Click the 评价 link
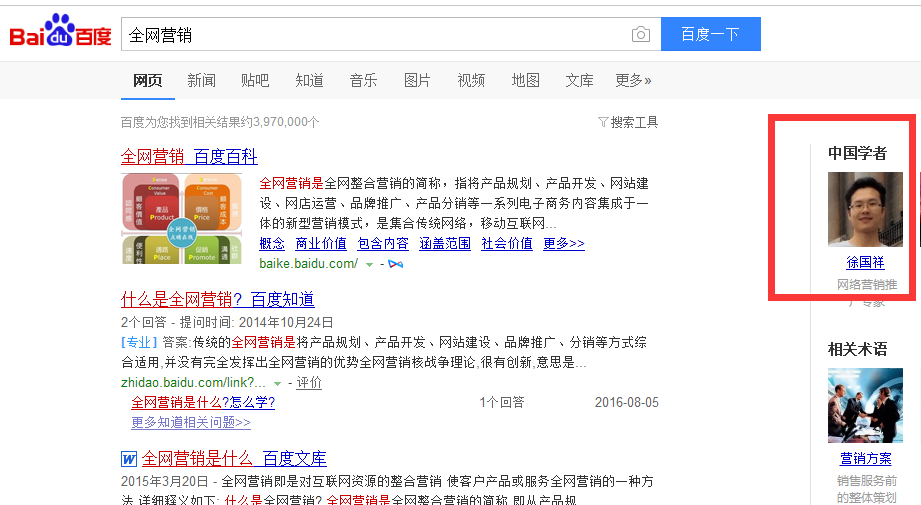The width and height of the screenshot is (921, 505). (x=309, y=383)
